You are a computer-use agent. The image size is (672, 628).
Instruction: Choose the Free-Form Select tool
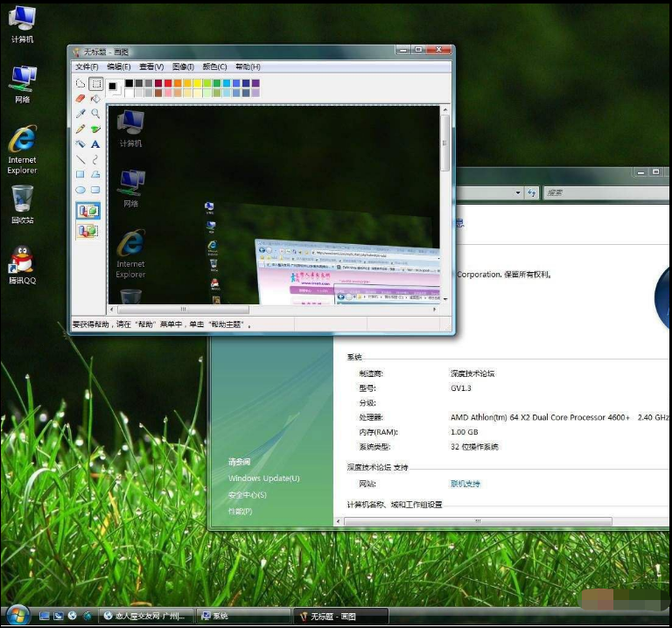[80, 84]
